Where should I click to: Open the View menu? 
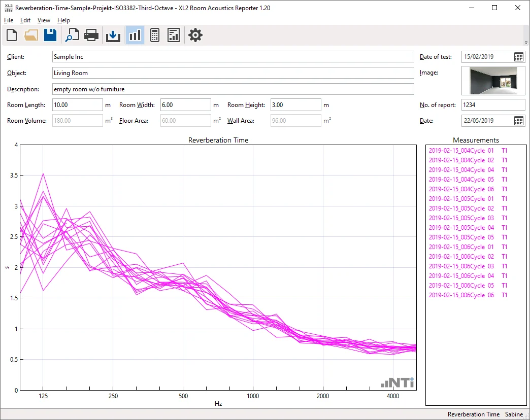click(44, 20)
